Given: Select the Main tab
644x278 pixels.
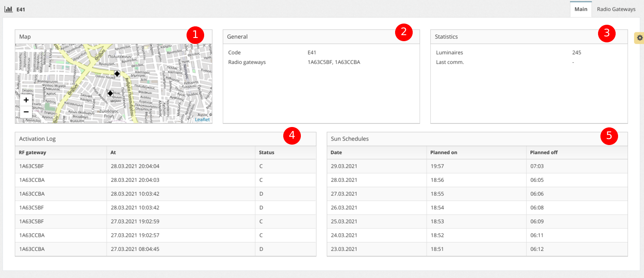Looking at the screenshot, I should click(580, 9).
